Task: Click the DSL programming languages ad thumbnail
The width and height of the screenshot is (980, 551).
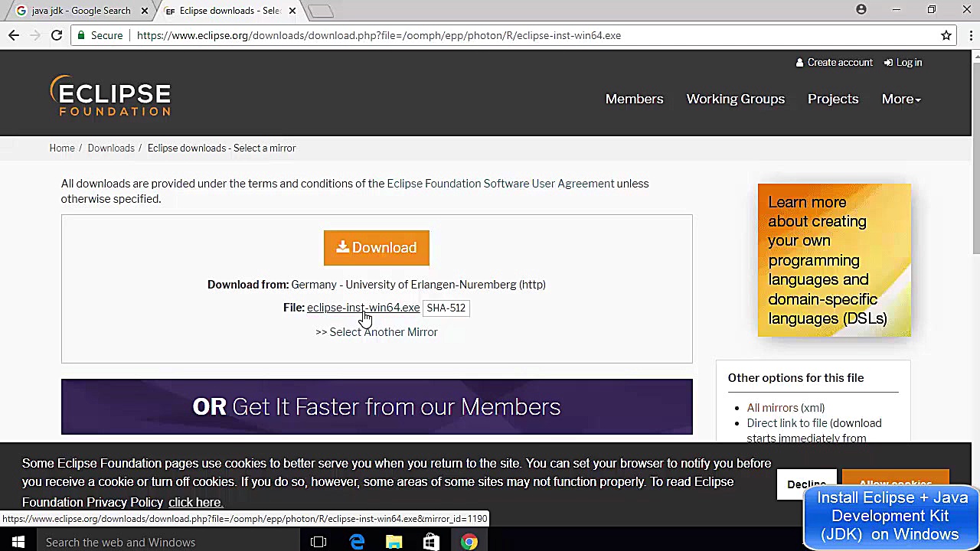Action: click(835, 260)
